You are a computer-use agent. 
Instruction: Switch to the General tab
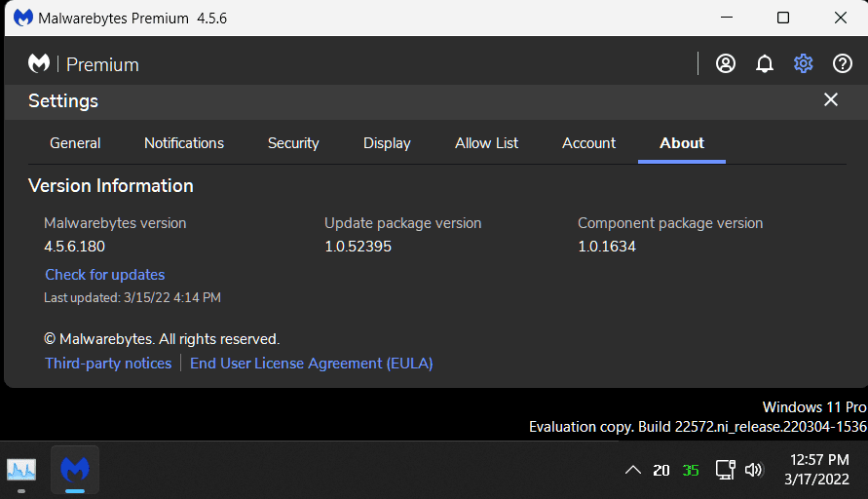pyautogui.click(x=75, y=143)
